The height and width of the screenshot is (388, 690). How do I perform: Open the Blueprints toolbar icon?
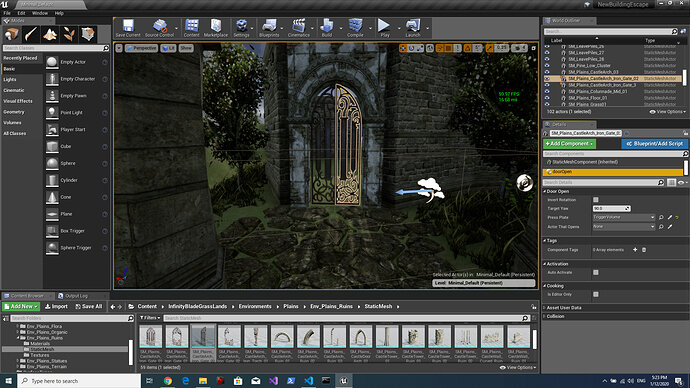[269, 28]
